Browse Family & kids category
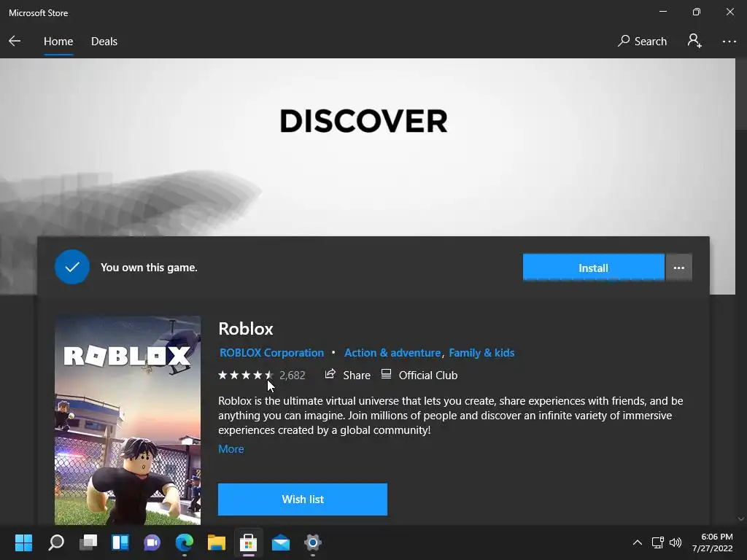The image size is (747, 560). pos(481,353)
